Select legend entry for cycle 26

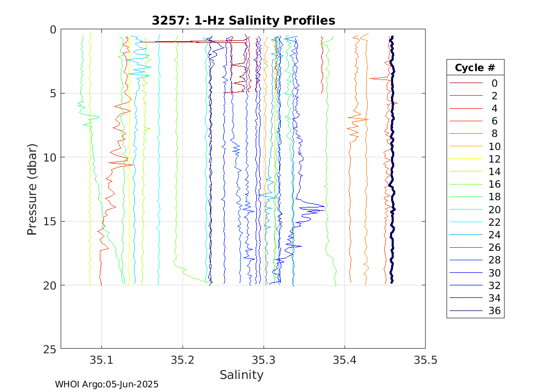point(475,247)
